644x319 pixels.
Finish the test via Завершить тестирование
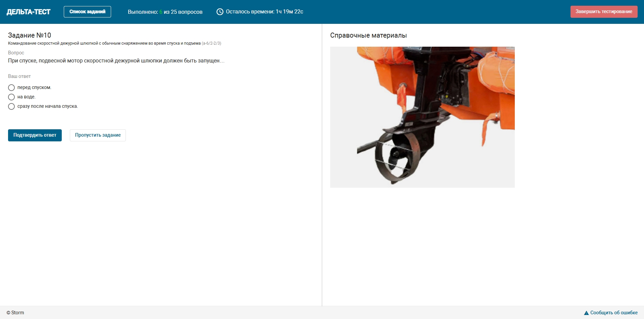[604, 12]
